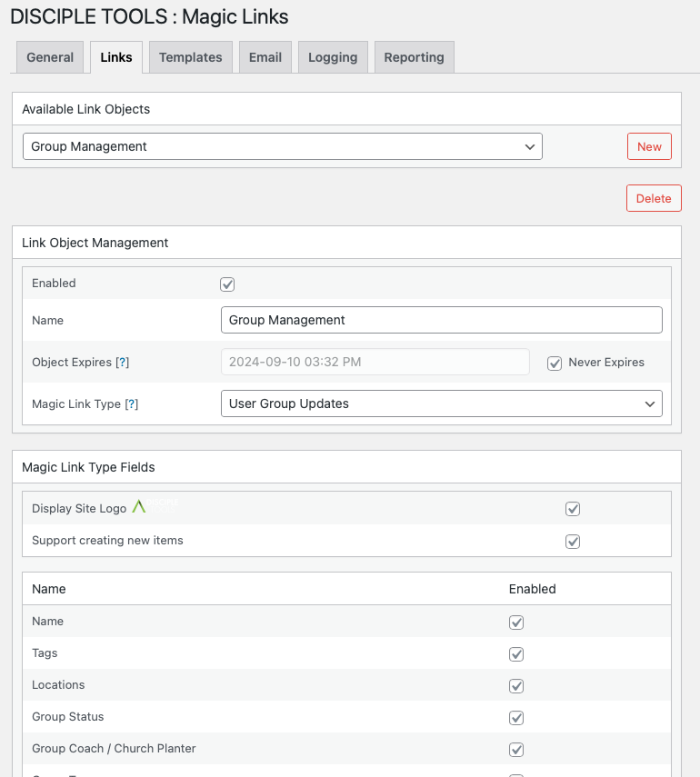
Task: Open the Magic Link Type help link
Action: [132, 404]
